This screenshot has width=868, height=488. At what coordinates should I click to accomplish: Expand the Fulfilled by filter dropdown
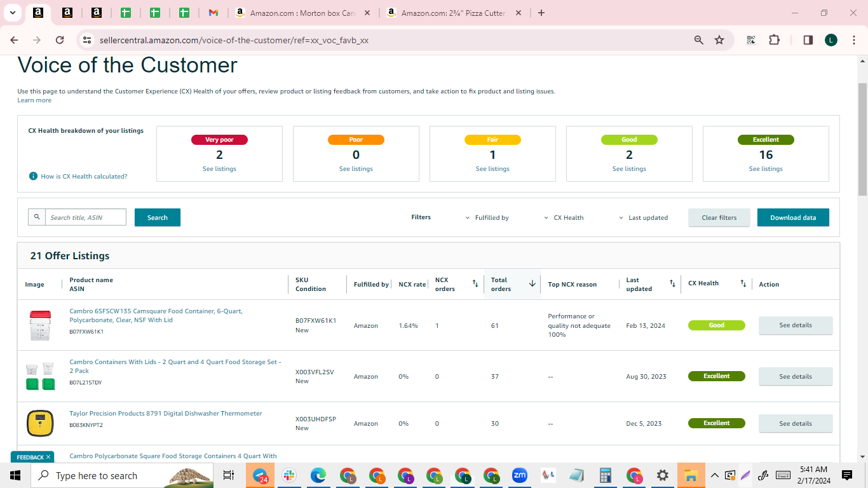click(487, 217)
